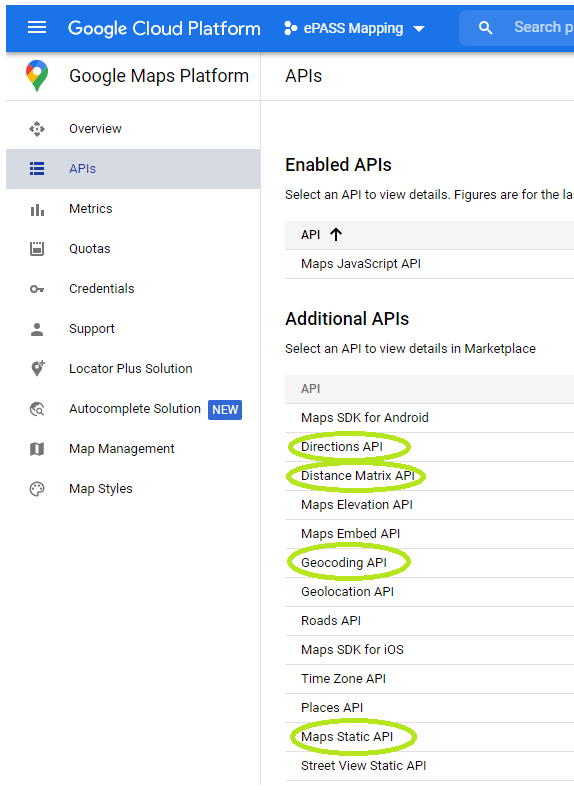Select Roads API

(331, 621)
